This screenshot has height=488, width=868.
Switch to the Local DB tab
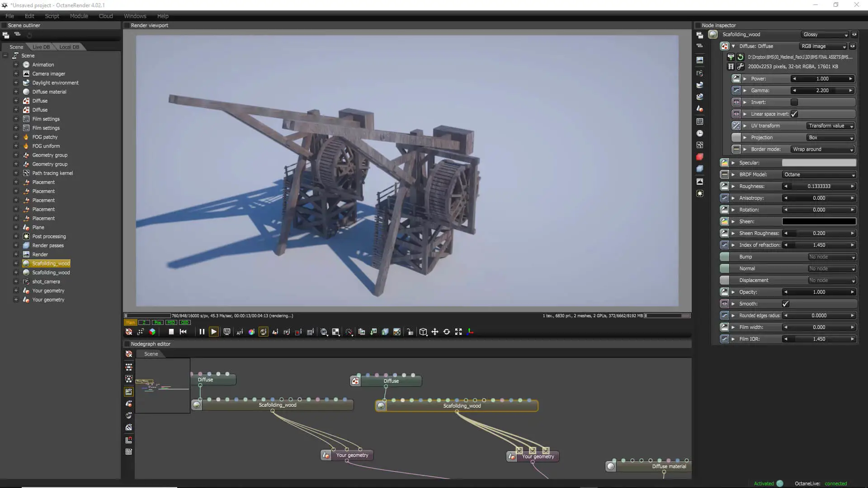tap(69, 47)
